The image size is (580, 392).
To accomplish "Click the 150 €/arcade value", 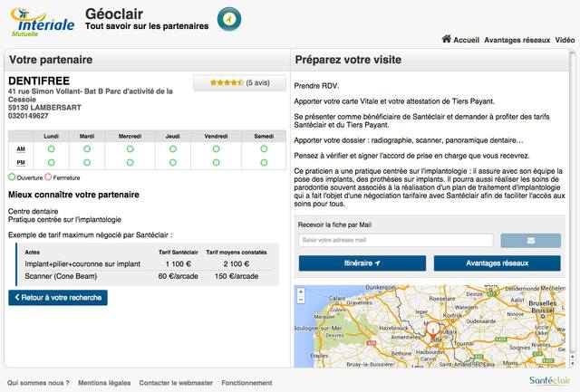I will click(237, 276).
